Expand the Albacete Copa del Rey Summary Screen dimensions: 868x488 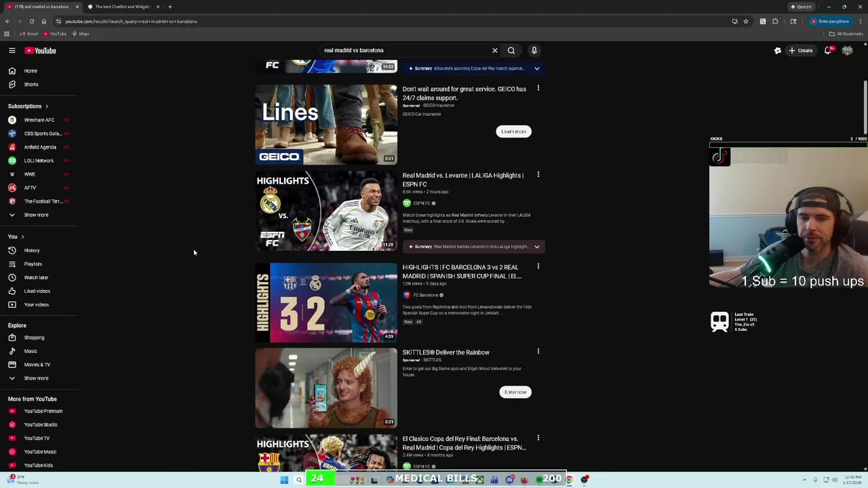point(537,68)
